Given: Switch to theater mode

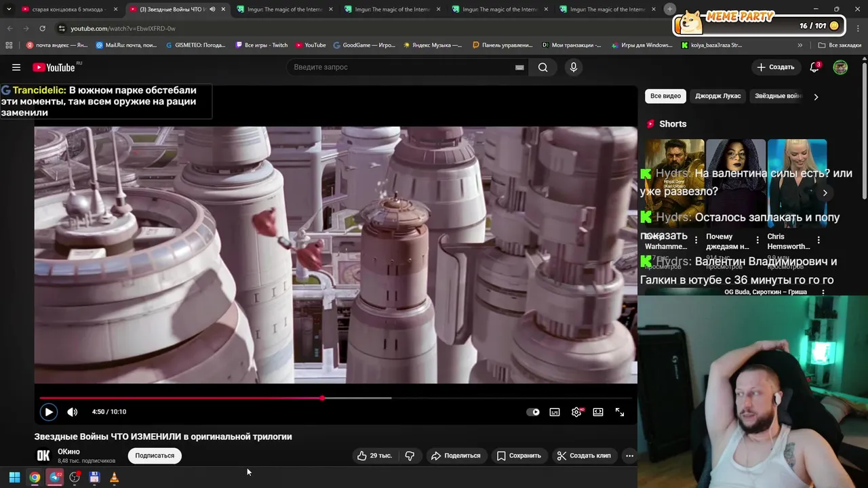Looking at the screenshot, I should tap(598, 412).
